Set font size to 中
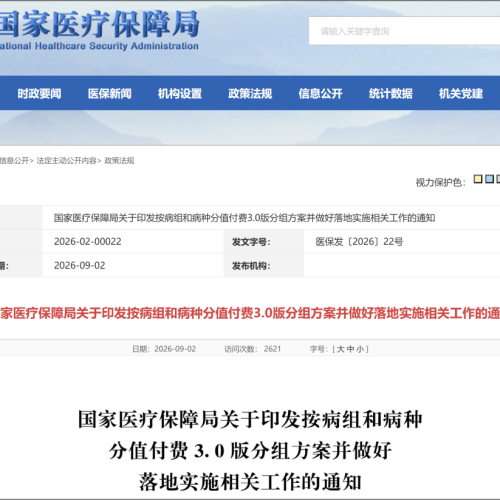This screenshot has width=500, height=500. (x=350, y=349)
